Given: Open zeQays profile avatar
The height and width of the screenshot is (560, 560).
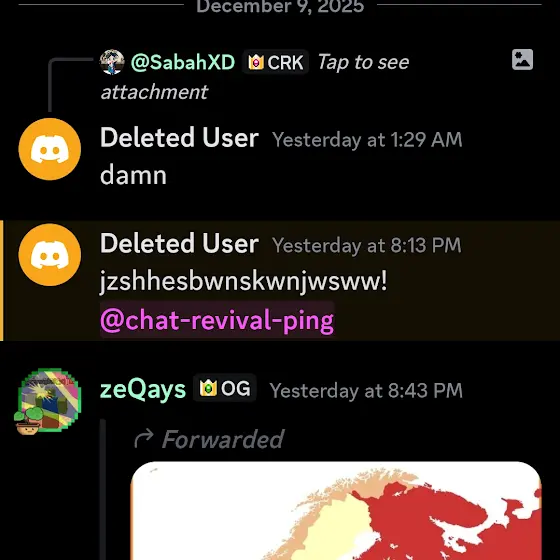Looking at the screenshot, I should tap(49, 401).
